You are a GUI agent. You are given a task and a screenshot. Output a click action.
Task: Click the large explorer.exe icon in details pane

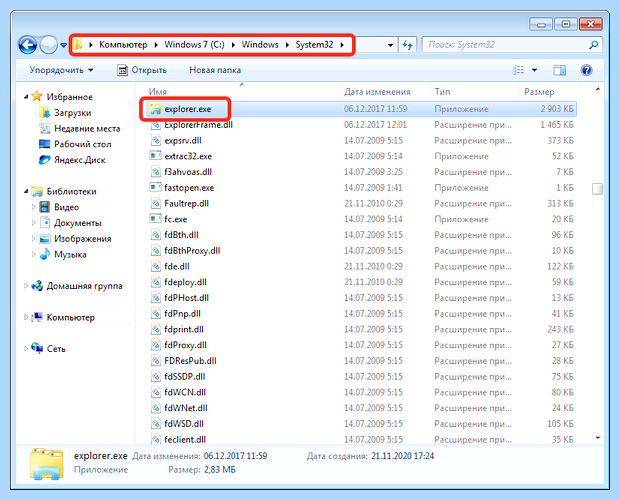47,464
